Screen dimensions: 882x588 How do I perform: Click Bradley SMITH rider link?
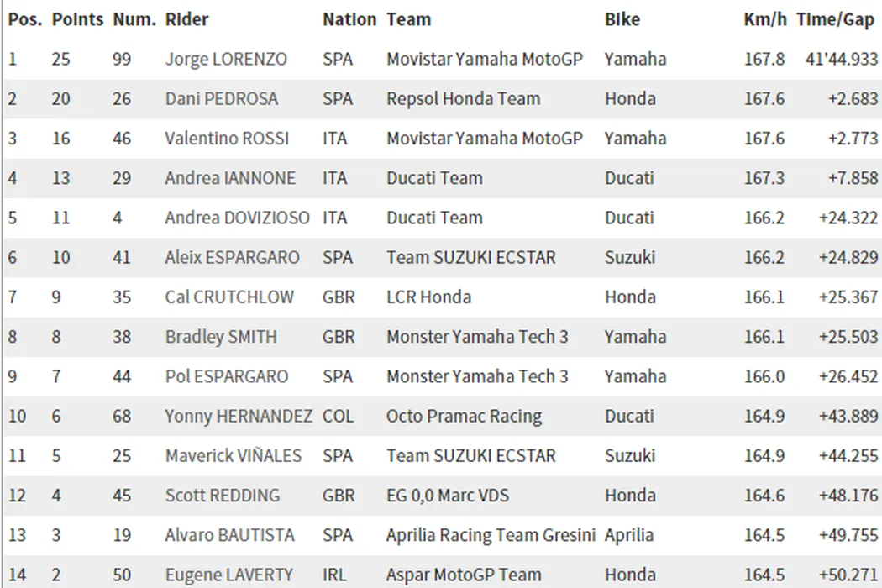pyautogui.click(x=220, y=337)
